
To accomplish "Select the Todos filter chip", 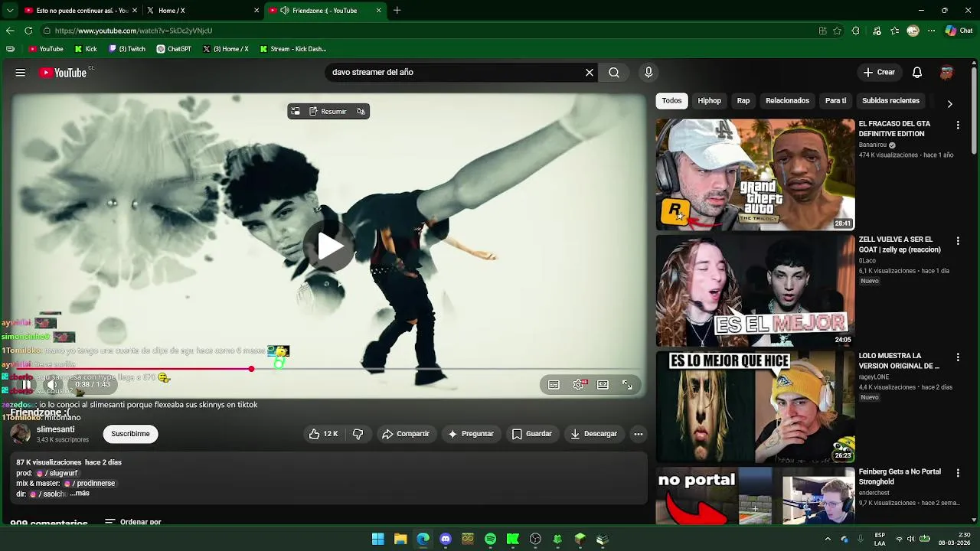I will pos(671,101).
